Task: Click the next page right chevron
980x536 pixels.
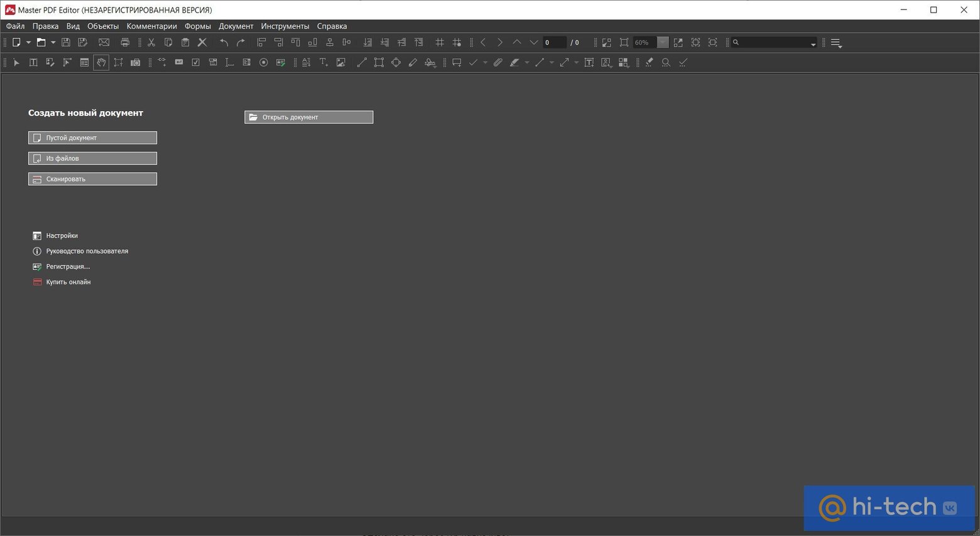Action: tap(500, 43)
